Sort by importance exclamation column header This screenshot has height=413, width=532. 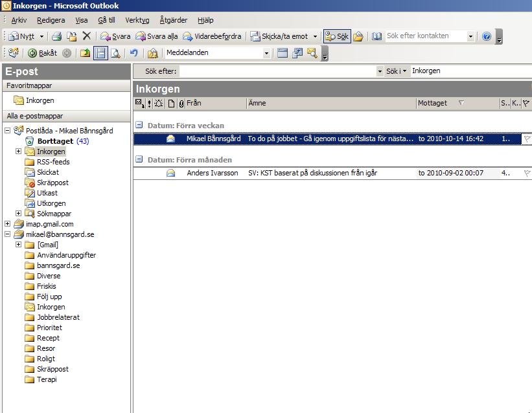pos(149,104)
